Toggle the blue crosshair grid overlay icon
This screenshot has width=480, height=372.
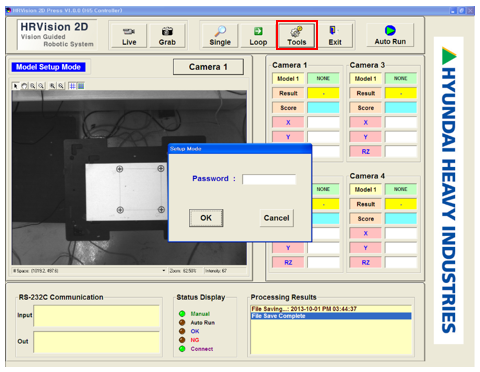pos(72,86)
